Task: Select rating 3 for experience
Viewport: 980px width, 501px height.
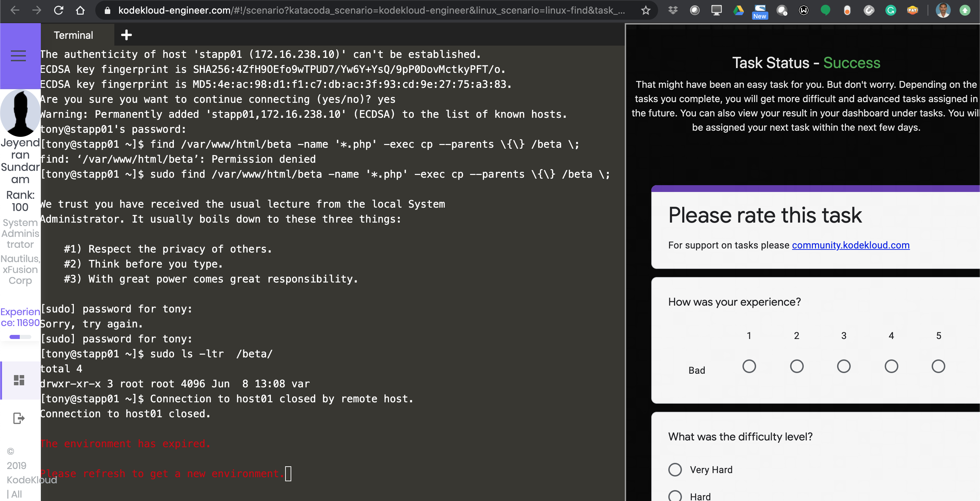Action: (x=844, y=366)
